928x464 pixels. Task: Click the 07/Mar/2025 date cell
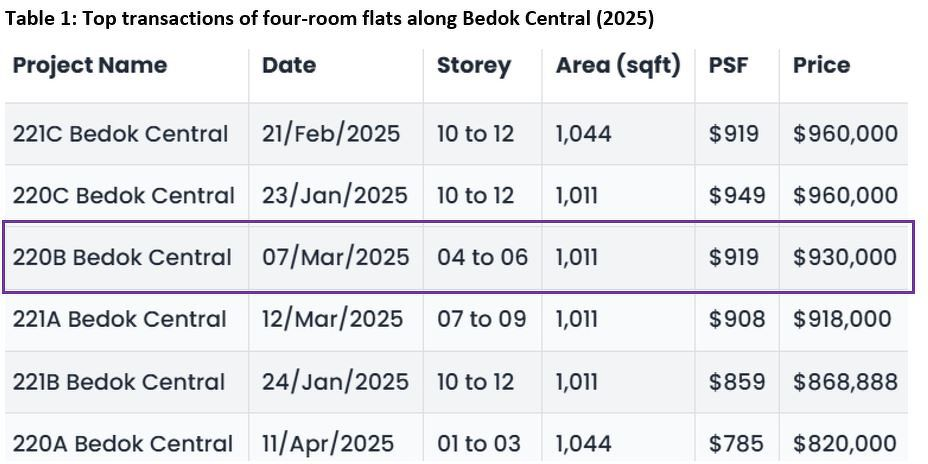pyautogui.click(x=336, y=257)
